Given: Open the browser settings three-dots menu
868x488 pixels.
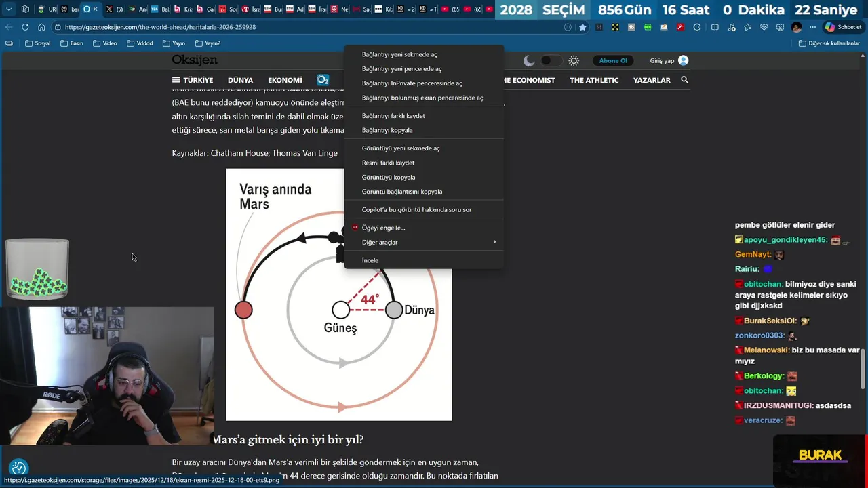Looking at the screenshot, I should click(812, 27).
